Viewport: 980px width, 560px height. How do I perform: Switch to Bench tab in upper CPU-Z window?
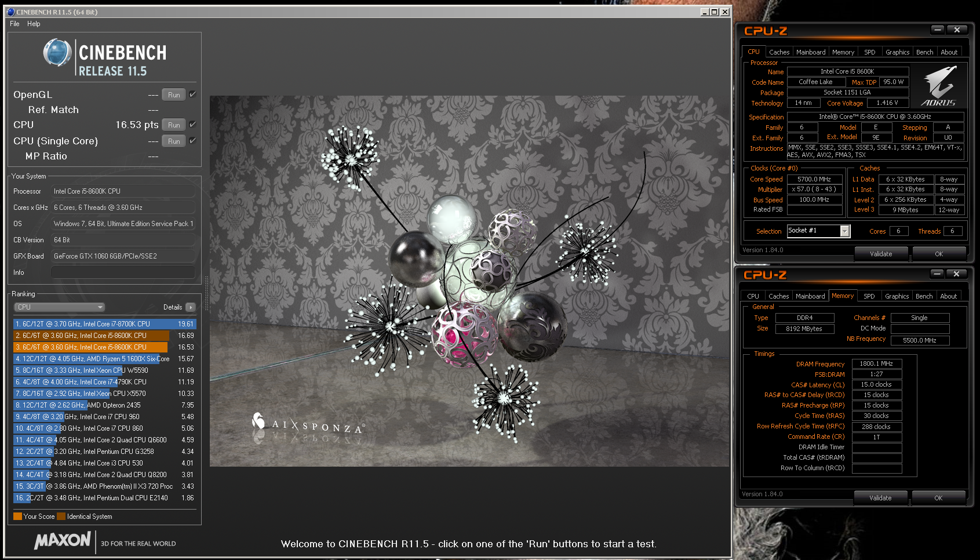(925, 52)
